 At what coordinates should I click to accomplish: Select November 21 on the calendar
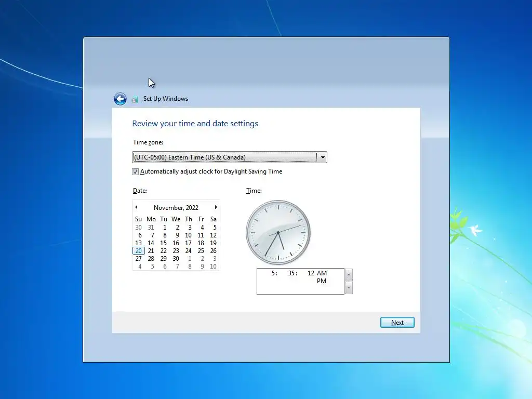tap(151, 251)
